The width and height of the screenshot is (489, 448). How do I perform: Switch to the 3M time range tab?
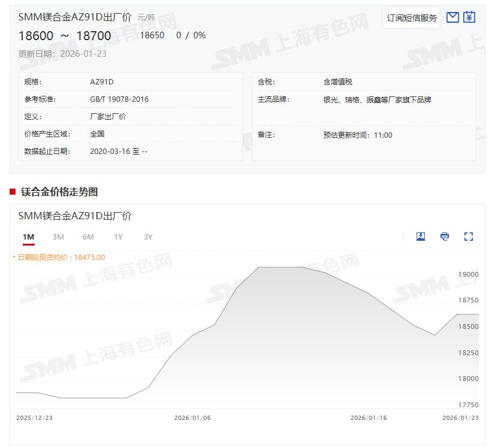point(58,237)
